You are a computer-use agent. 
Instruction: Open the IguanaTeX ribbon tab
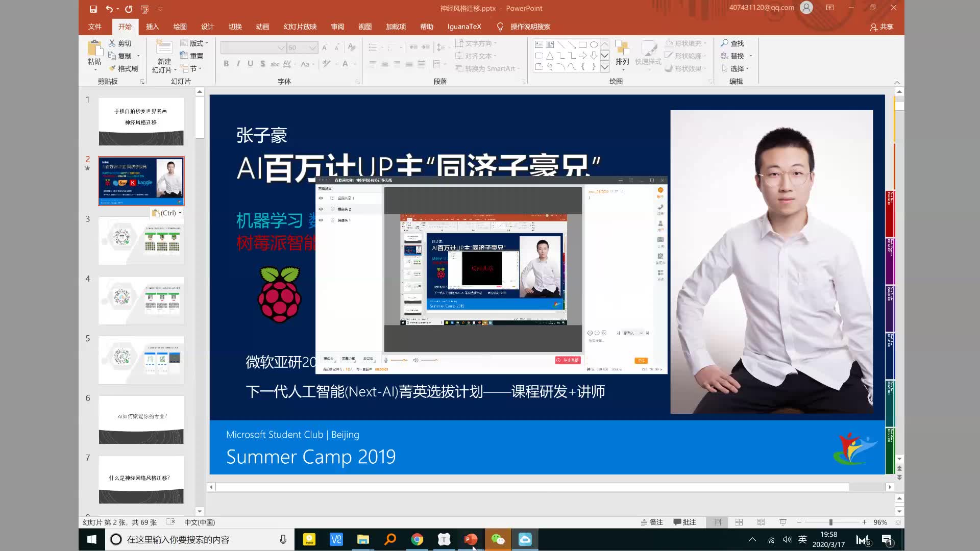tap(464, 27)
